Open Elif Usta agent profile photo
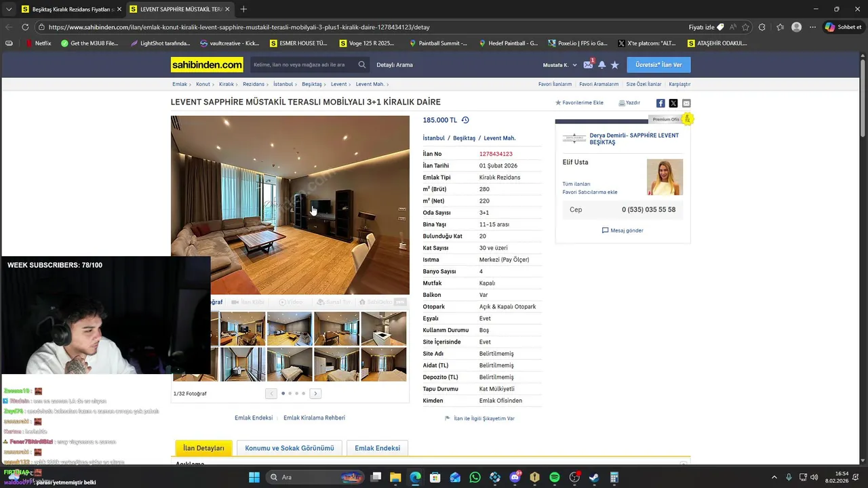 pos(665,177)
